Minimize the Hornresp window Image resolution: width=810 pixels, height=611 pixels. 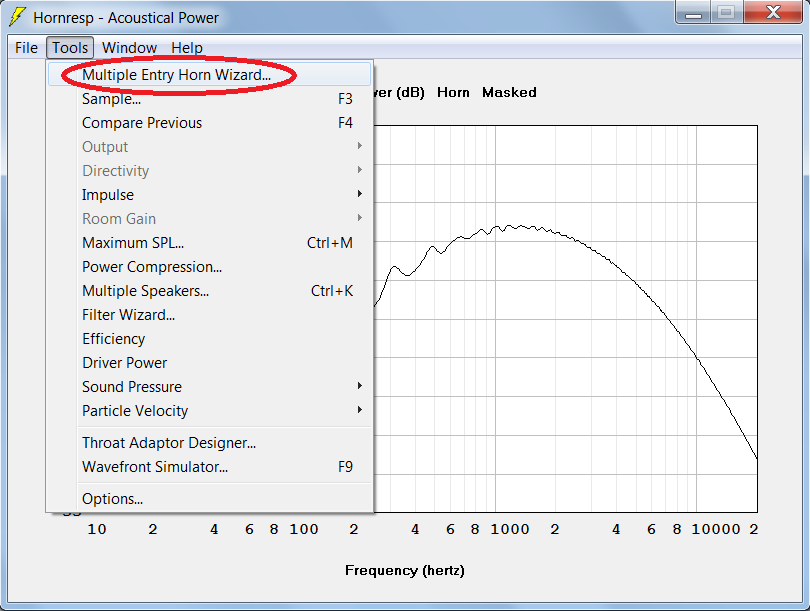tap(693, 12)
